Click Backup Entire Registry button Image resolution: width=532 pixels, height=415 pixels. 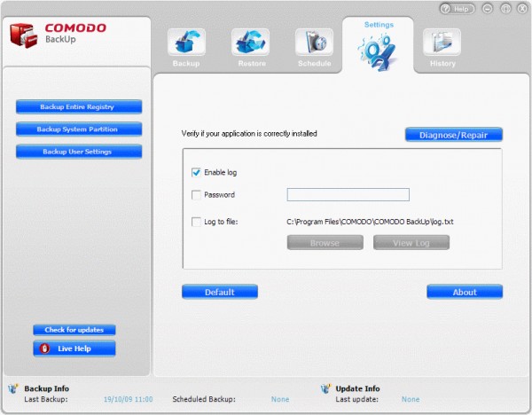pos(79,107)
